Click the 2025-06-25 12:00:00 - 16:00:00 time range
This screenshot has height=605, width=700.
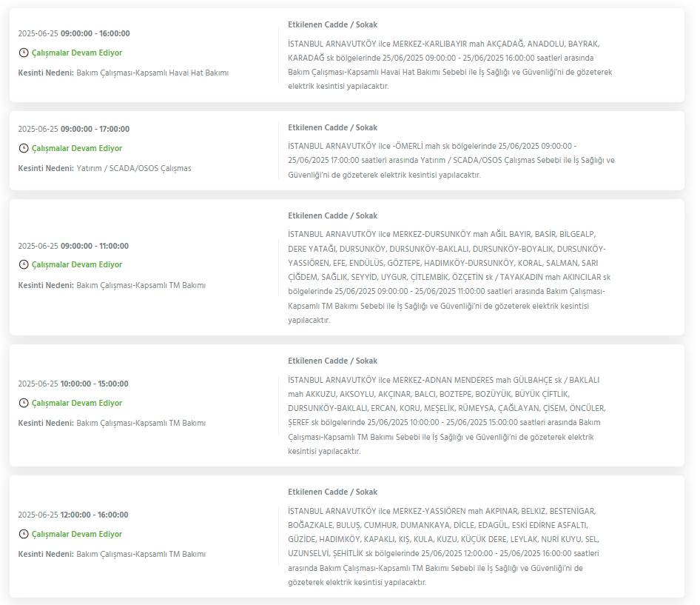(x=73, y=515)
